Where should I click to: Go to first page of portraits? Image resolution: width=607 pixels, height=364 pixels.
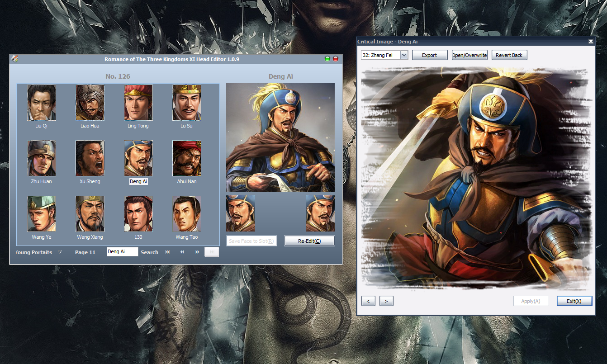[167, 252]
